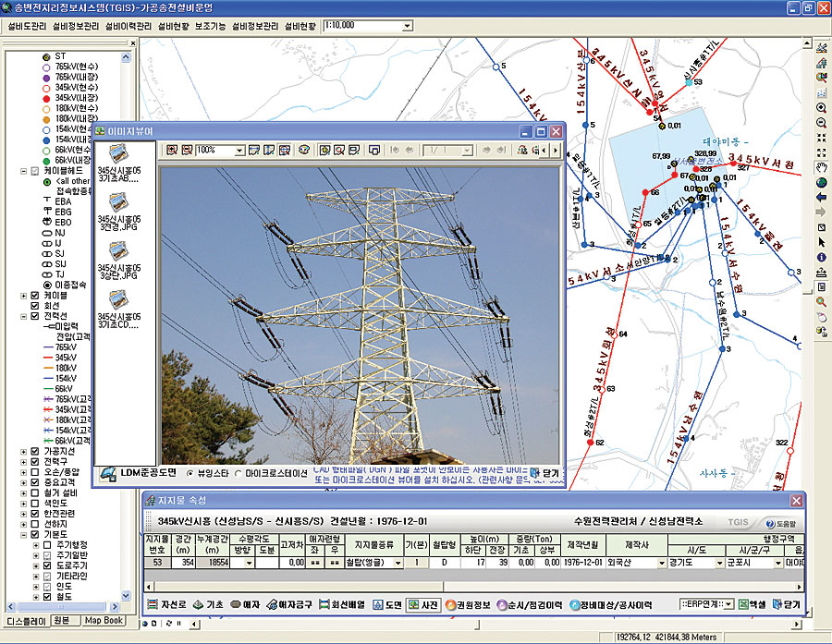
Task: Open the map scale 1:10,000 dropdown
Action: click(x=407, y=26)
